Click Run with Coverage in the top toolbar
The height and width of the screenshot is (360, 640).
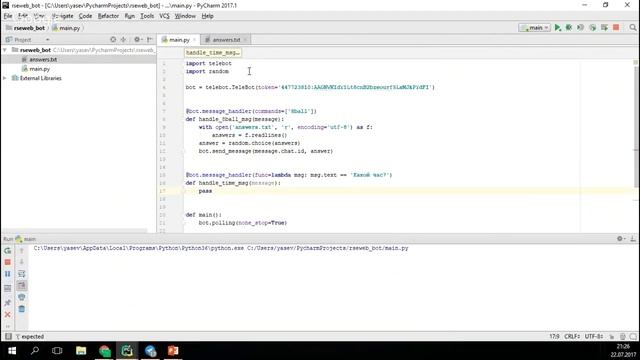pyautogui.click(x=580, y=28)
